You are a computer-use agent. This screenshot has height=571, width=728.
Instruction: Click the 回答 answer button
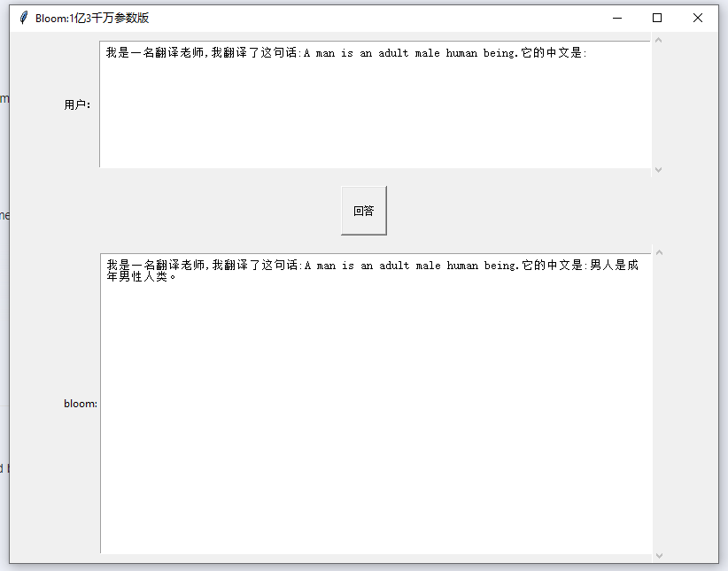(363, 211)
